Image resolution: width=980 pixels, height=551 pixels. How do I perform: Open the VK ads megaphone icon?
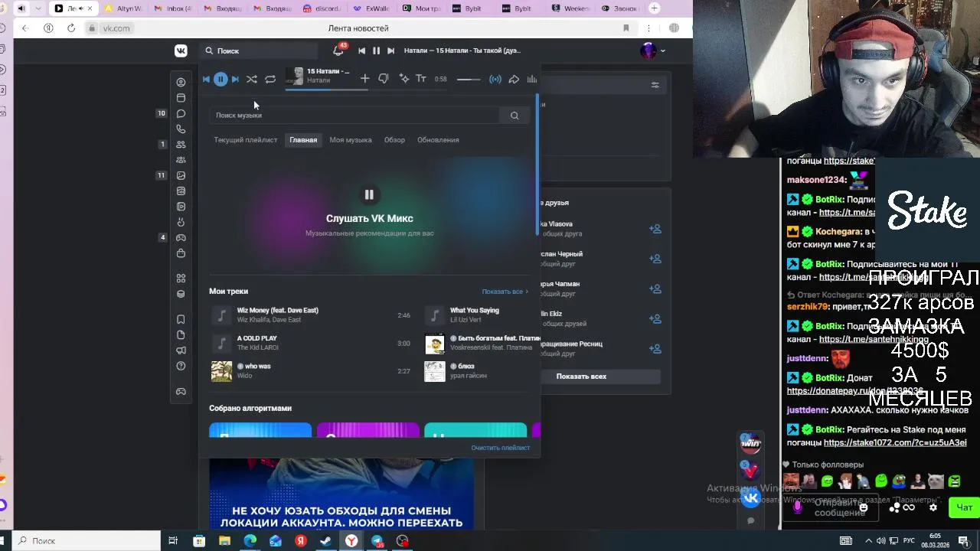[181, 350]
